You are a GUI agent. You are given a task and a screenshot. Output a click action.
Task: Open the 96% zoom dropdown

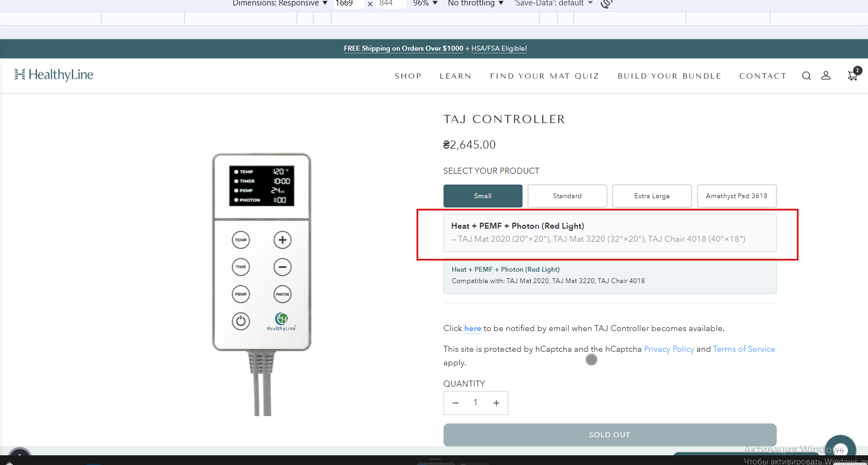pyautogui.click(x=426, y=3)
